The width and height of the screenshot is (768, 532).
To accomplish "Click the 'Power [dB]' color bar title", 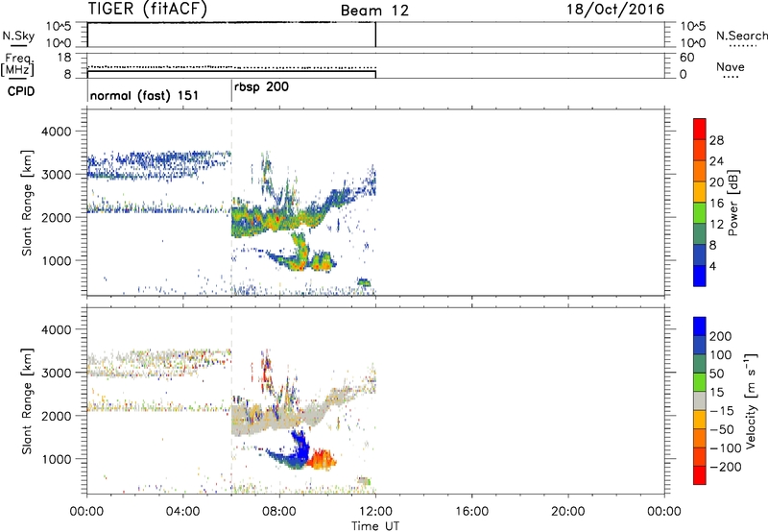I will pos(733,203).
